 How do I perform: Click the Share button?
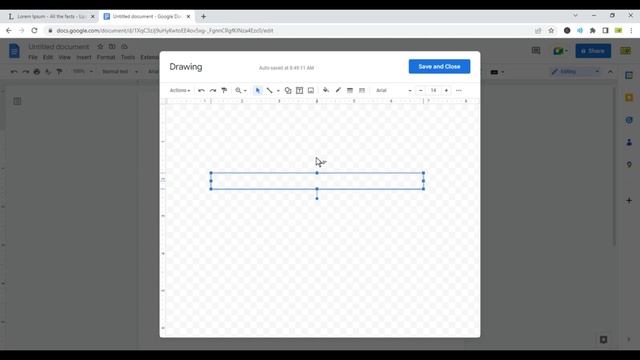tap(593, 51)
